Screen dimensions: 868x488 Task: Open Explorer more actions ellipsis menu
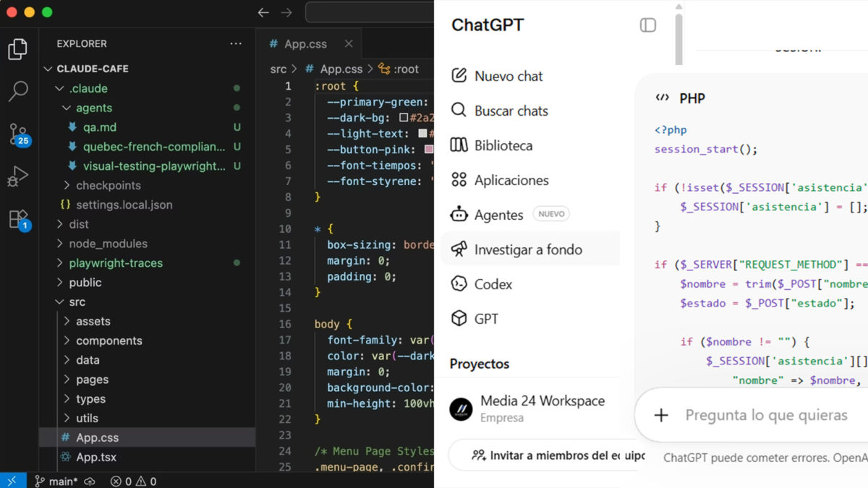(x=236, y=44)
